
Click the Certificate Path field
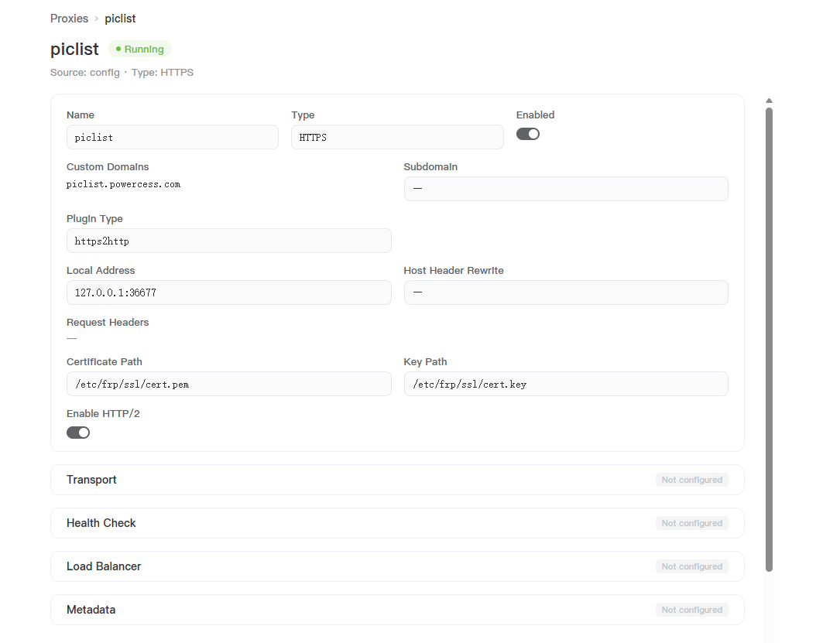[229, 384]
